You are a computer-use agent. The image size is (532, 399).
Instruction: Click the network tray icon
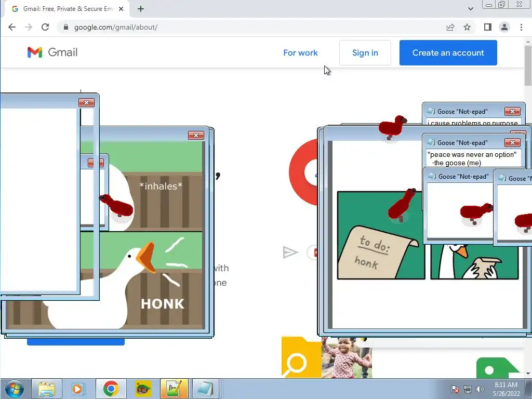[x=467, y=389]
